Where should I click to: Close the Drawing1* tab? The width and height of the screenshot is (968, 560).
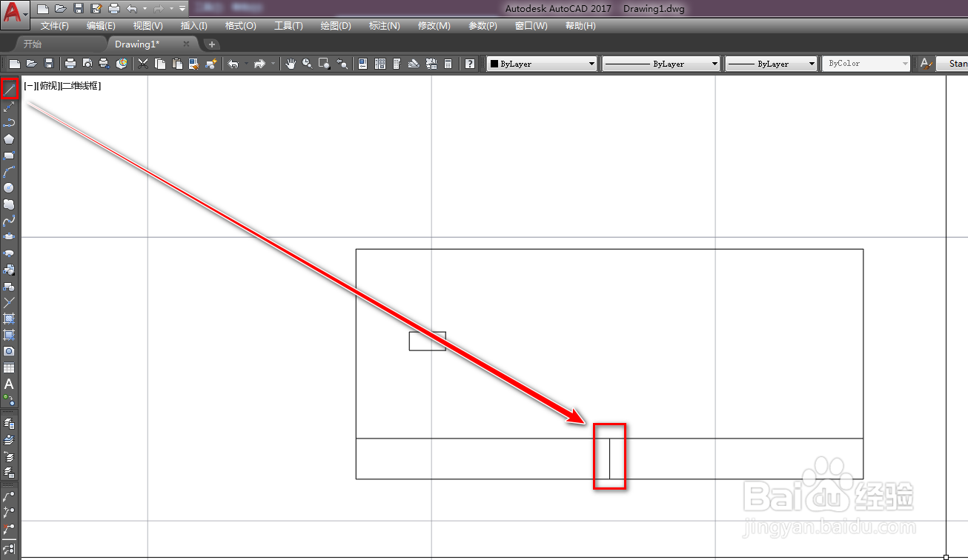click(x=187, y=44)
